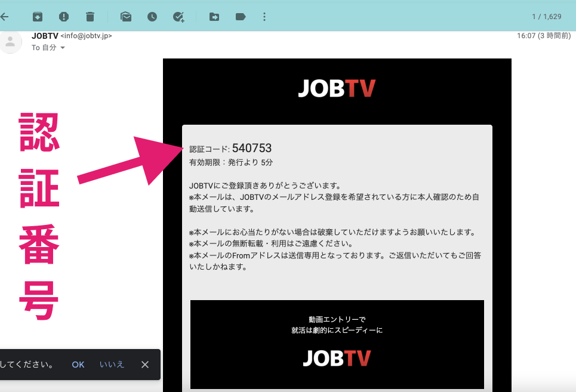Add this email to Tasks
Viewport: 576px width, 392px height.
(x=178, y=17)
